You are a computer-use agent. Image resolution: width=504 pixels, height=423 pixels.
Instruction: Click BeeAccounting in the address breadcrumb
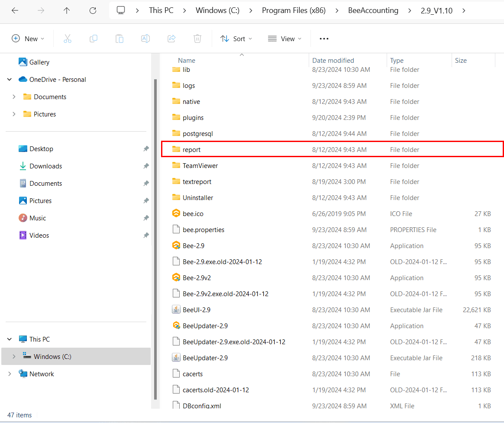(373, 10)
